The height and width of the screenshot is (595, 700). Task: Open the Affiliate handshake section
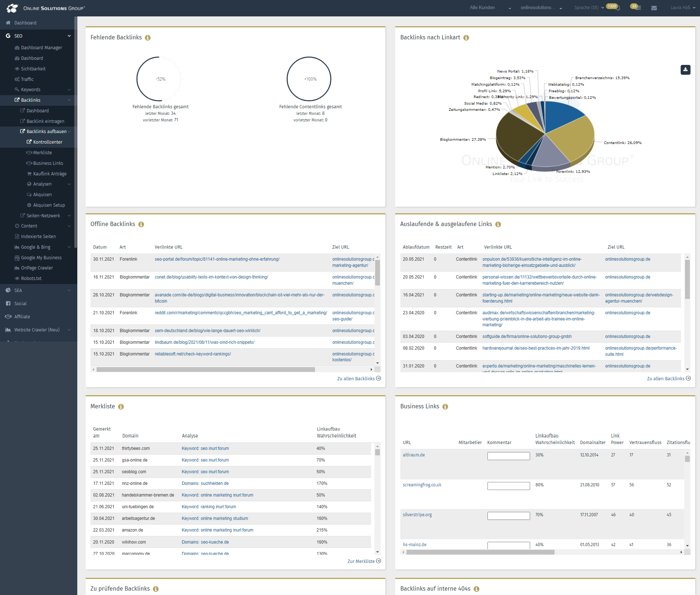[x=8, y=316]
